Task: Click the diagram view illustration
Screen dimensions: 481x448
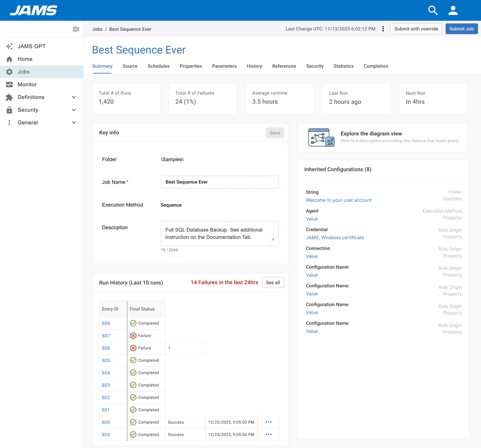Action: coord(321,137)
